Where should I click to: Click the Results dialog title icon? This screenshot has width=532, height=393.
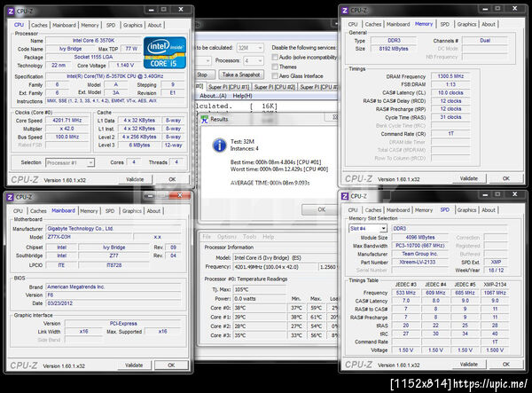[x=204, y=119]
